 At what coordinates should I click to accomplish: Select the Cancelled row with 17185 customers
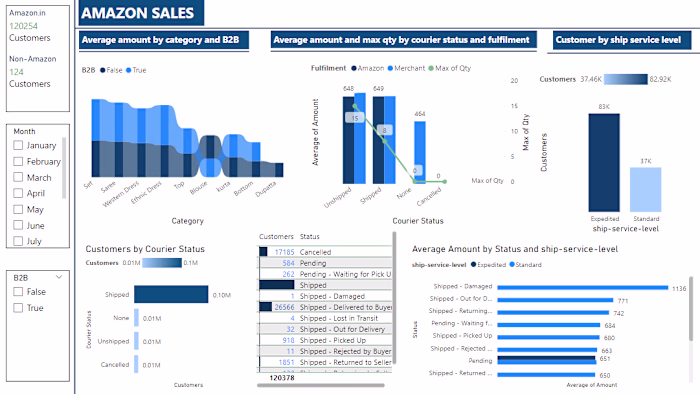(x=325, y=252)
